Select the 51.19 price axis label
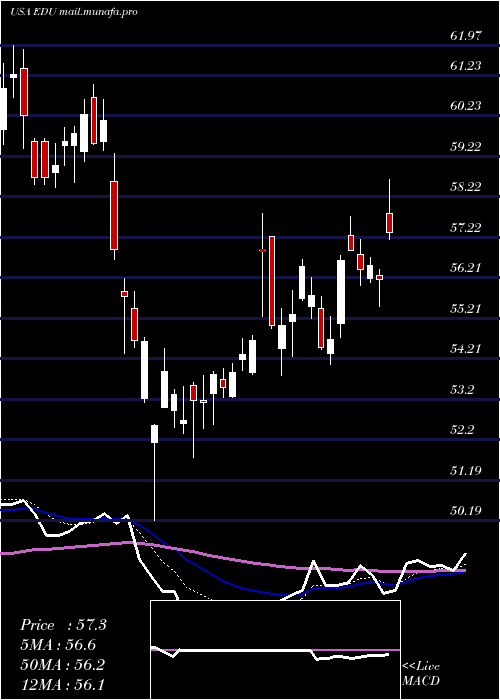This screenshot has width=500, height=700. click(x=466, y=471)
